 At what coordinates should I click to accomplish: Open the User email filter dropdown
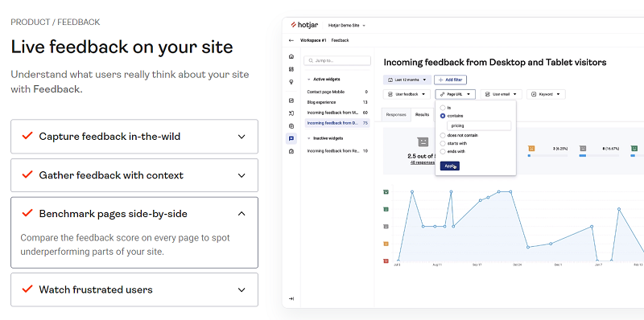coord(501,94)
